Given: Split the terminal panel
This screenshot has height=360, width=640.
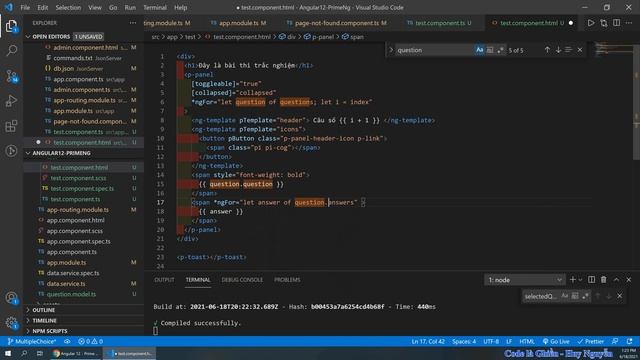Looking at the screenshot, I should click(591, 280).
